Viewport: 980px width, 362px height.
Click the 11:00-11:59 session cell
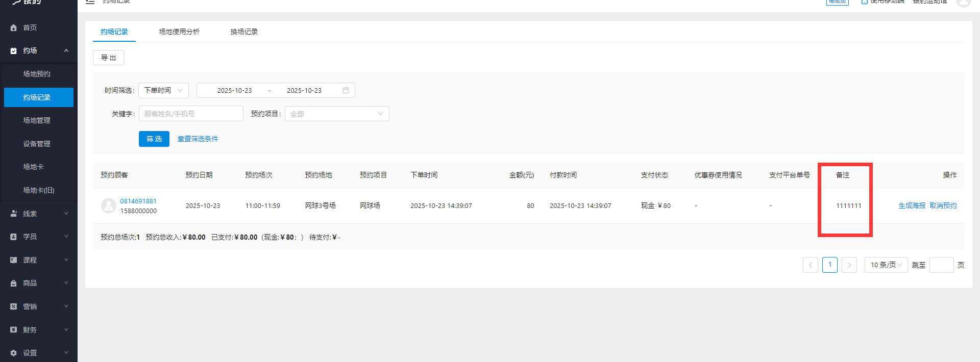click(x=263, y=205)
